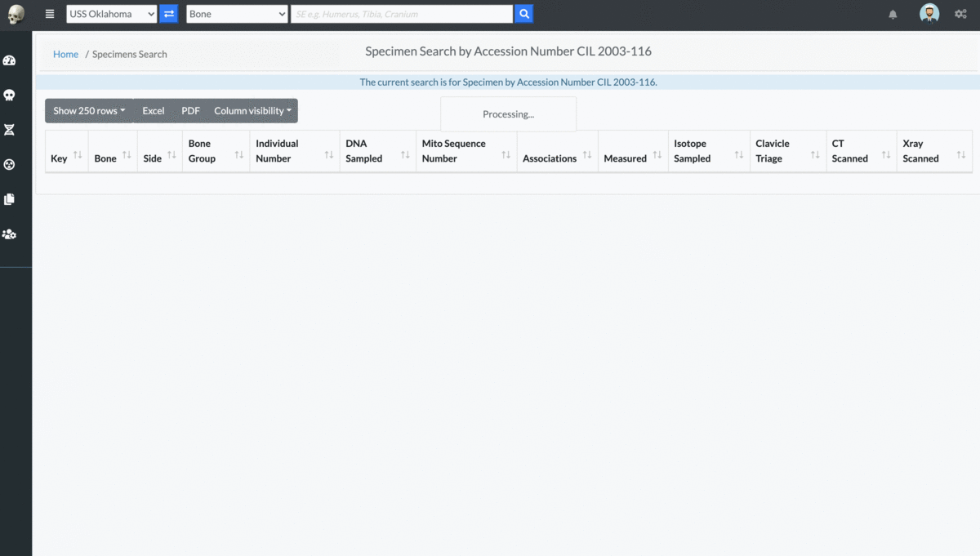Open the settings gears icon

click(x=960, y=14)
